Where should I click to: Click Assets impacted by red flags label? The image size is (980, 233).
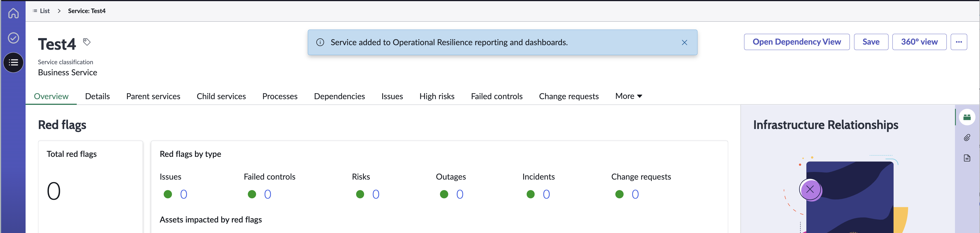(211, 220)
